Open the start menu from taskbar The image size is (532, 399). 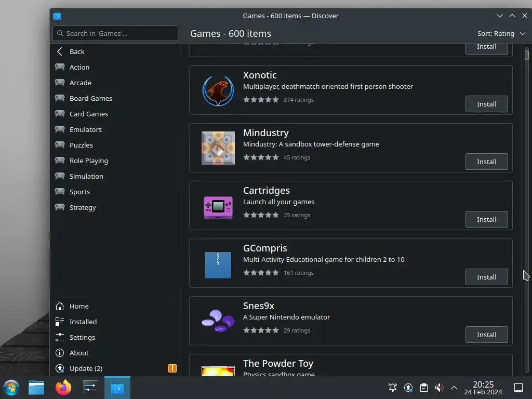point(11,388)
